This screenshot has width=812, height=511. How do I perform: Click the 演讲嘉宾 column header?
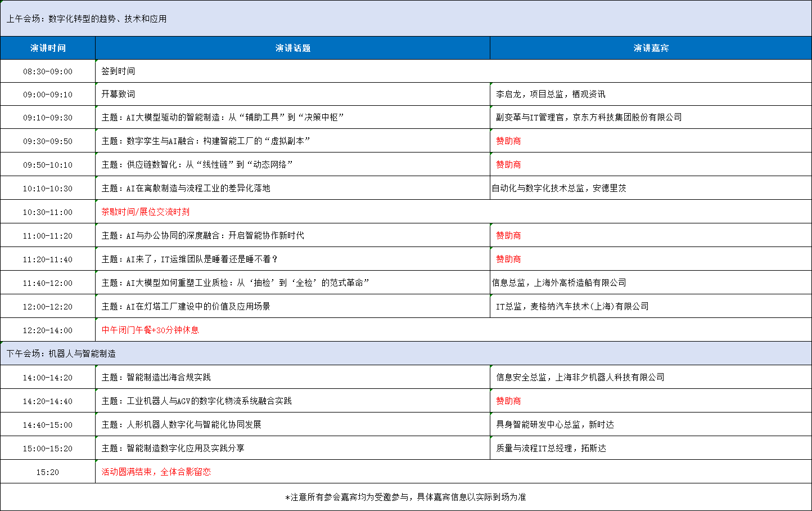pos(651,48)
